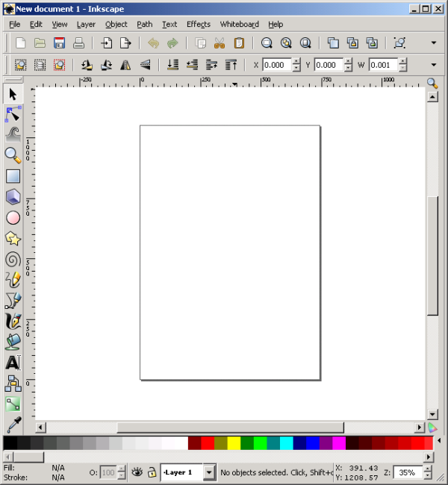
Task: Open the Layer 1 dropdown
Action: point(209,472)
